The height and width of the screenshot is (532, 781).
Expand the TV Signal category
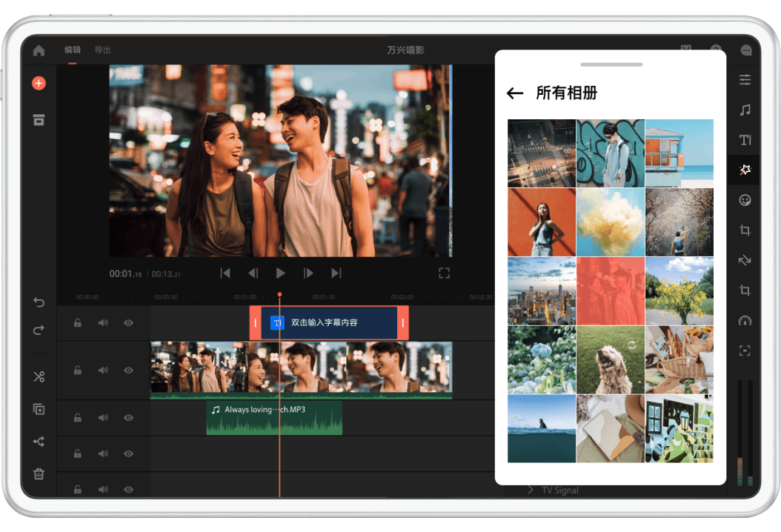531,490
